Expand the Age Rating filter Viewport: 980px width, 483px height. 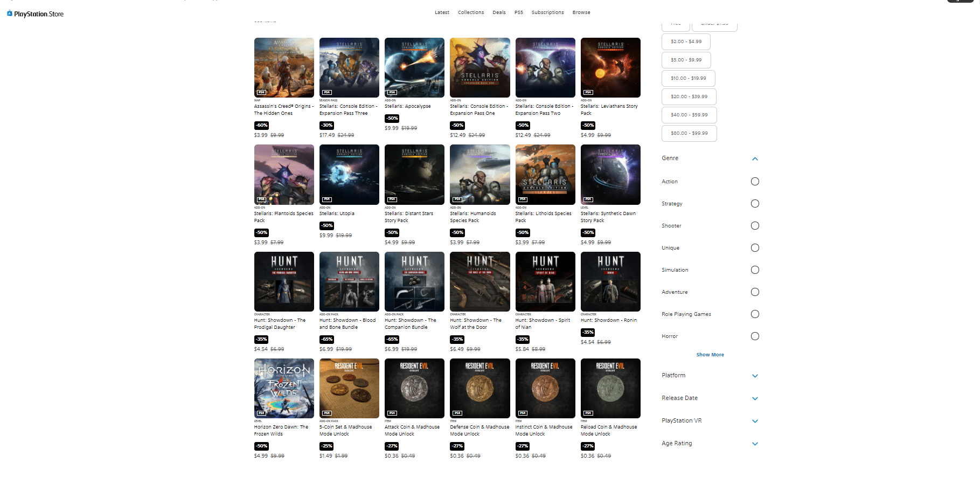(755, 444)
